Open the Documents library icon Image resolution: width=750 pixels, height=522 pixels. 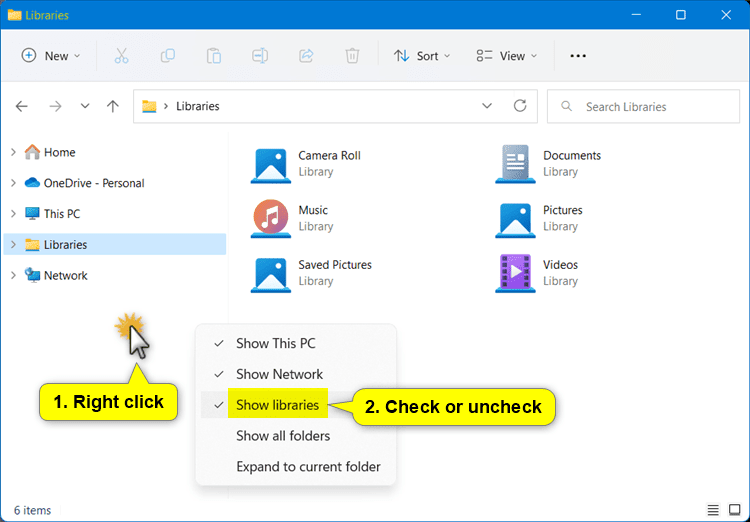tap(515, 165)
